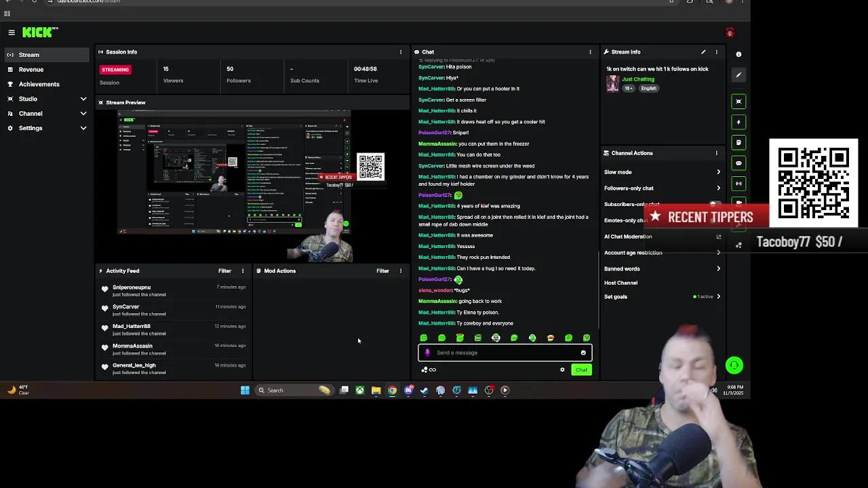Image resolution: width=868 pixels, height=488 pixels.
Task: Click the broadcast signal icon in the right rail
Action: pos(738,183)
